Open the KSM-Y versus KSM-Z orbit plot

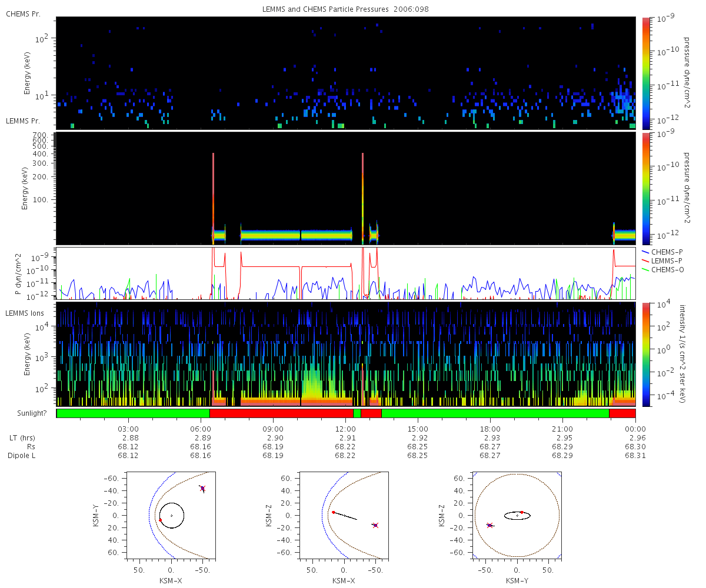[517, 515]
